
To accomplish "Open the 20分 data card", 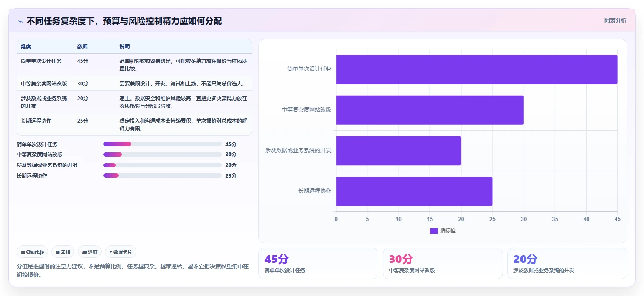I will click(567, 263).
